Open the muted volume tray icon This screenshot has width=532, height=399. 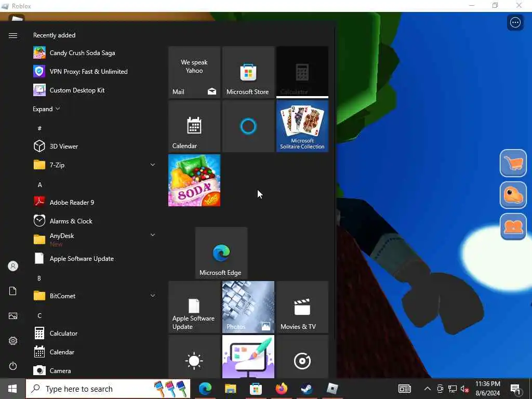point(465,389)
